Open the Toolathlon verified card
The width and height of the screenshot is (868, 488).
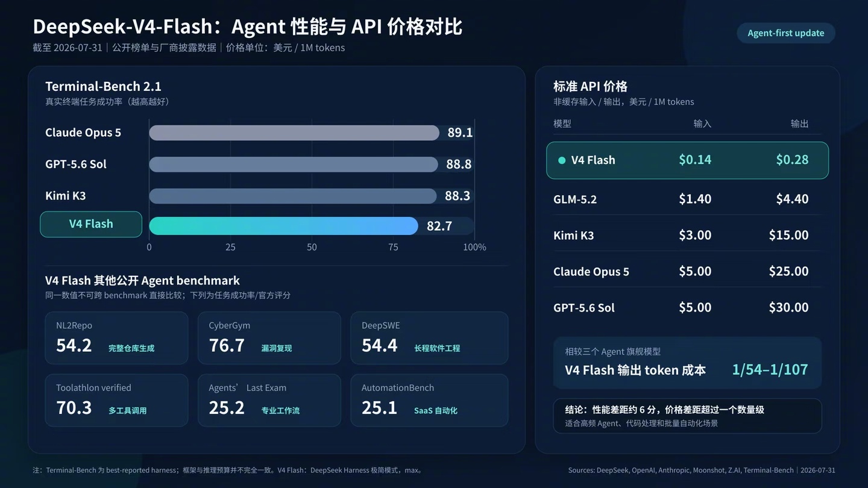coord(116,401)
